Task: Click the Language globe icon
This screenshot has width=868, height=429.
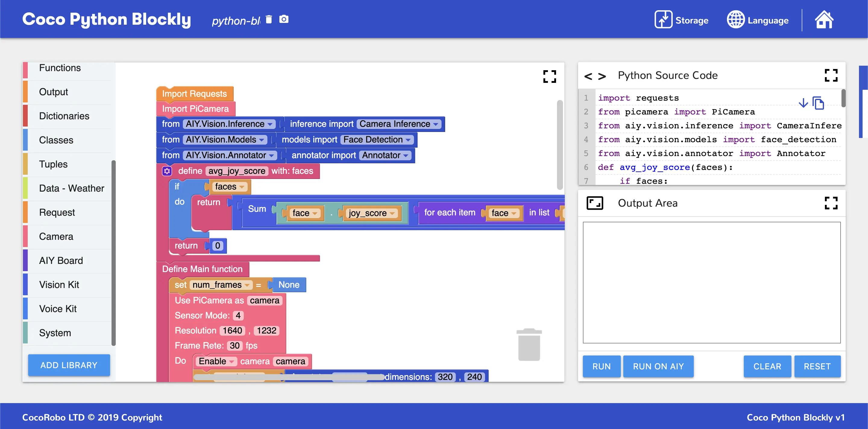Action: (x=735, y=20)
